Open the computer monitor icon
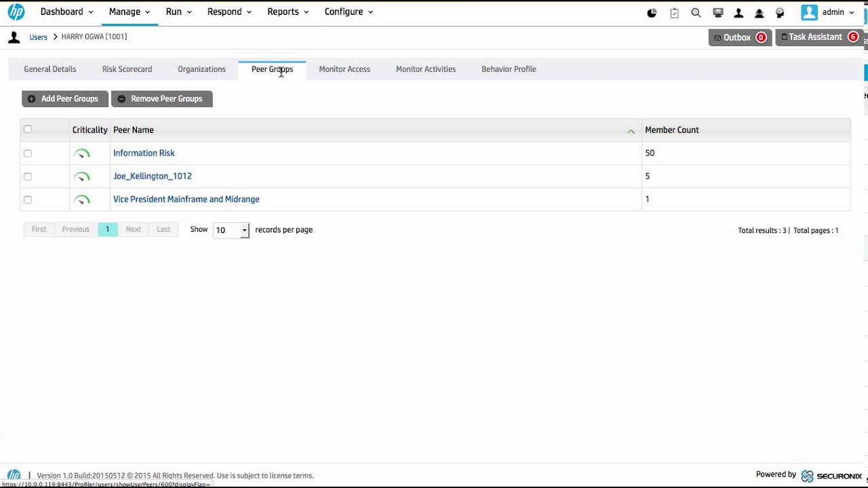This screenshot has width=868, height=488. [x=718, y=13]
